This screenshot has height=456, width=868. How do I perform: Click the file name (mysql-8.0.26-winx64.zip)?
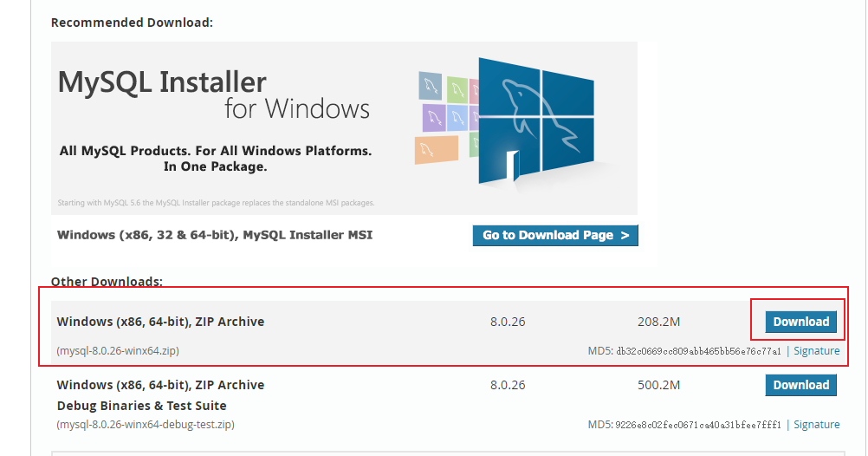click(118, 351)
